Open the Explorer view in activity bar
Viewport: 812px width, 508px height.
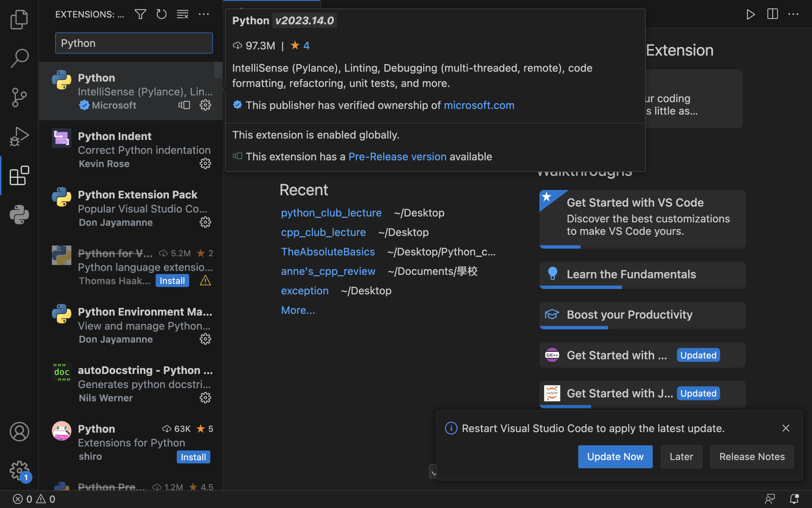click(19, 19)
